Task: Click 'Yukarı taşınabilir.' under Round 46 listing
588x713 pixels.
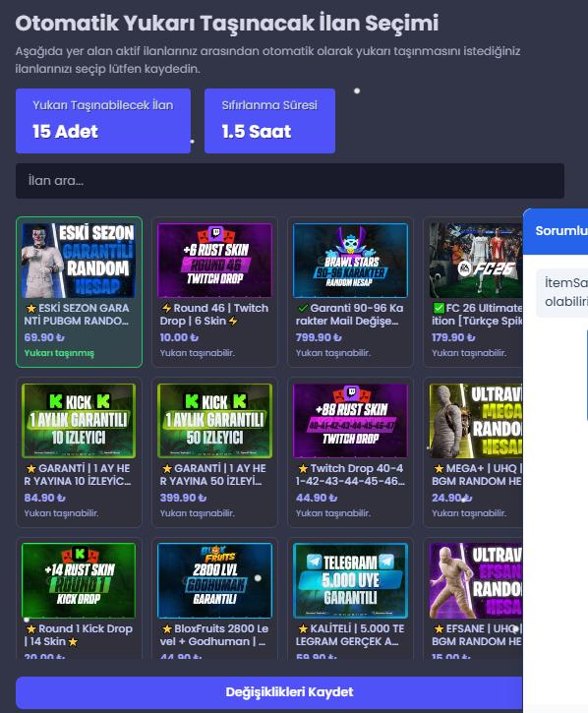Action: click(198, 353)
